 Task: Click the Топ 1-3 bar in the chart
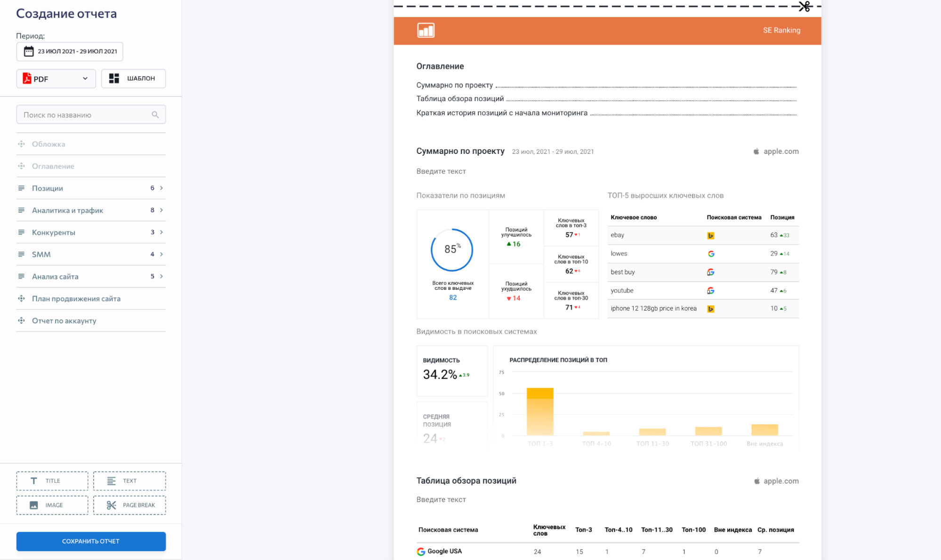pyautogui.click(x=540, y=412)
